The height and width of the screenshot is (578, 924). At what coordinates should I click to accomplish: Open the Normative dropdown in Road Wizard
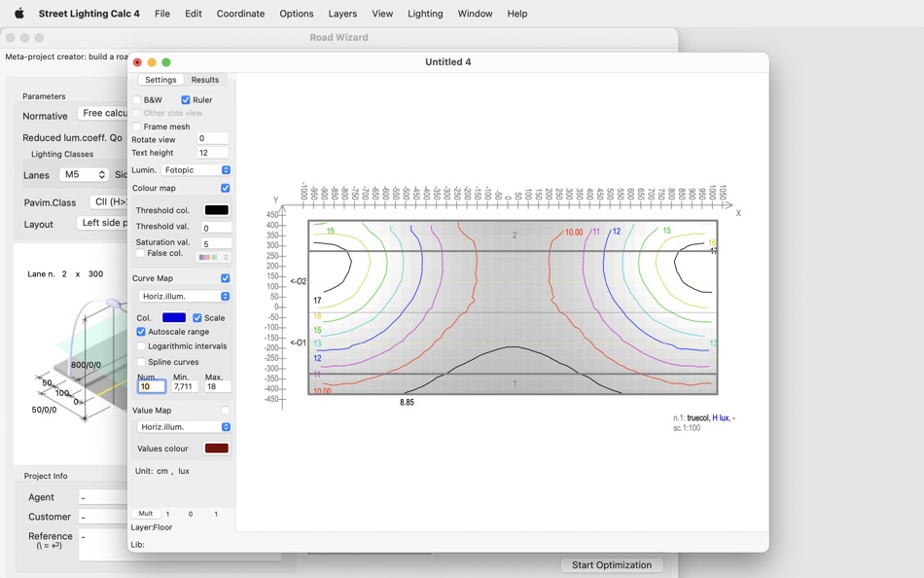104,113
